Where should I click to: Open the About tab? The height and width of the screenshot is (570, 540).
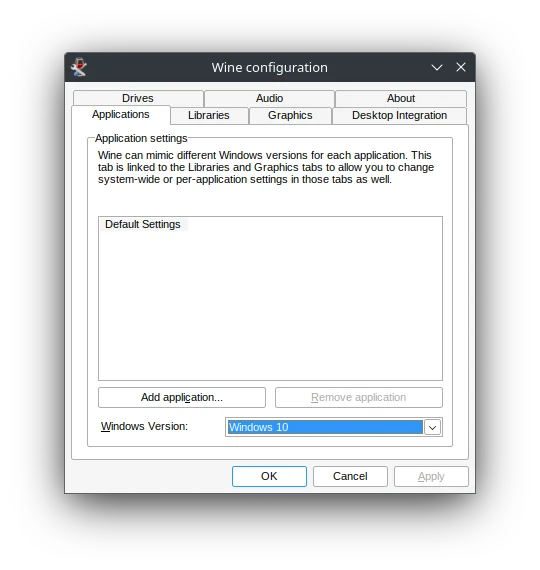coord(401,98)
